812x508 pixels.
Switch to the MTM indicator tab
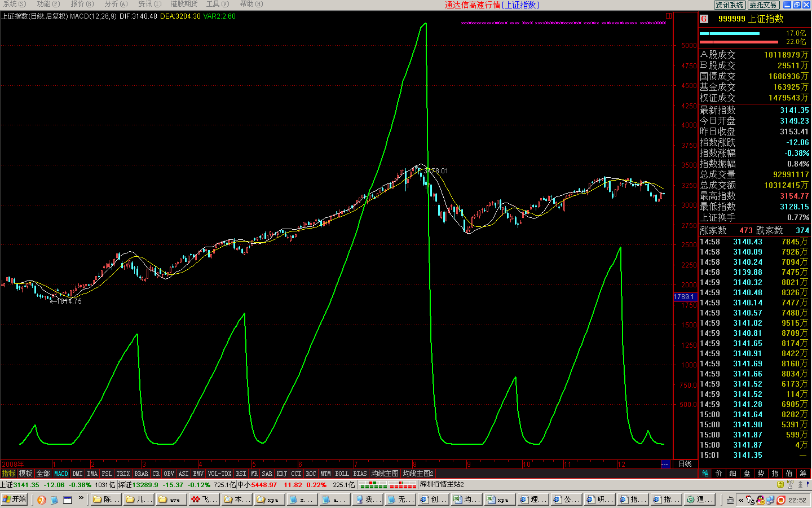pos(325,474)
